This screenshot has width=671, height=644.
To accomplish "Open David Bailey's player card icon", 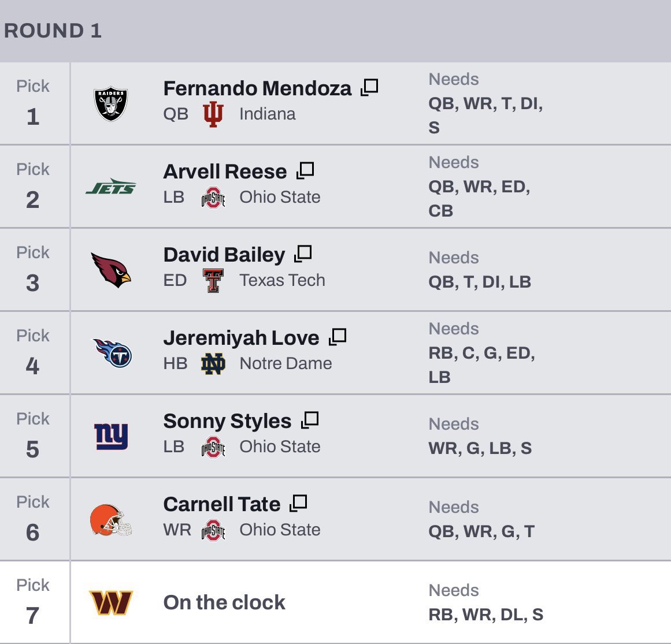I will 303,254.
